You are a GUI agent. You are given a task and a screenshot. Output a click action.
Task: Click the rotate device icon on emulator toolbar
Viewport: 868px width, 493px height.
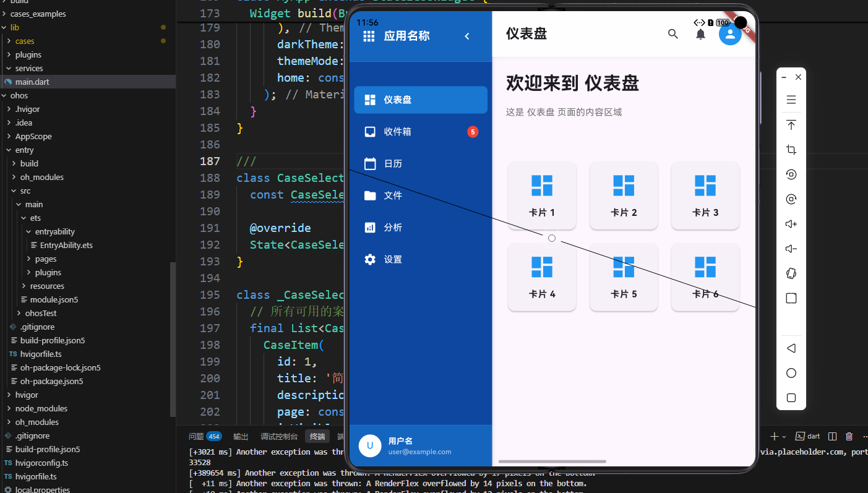click(791, 273)
